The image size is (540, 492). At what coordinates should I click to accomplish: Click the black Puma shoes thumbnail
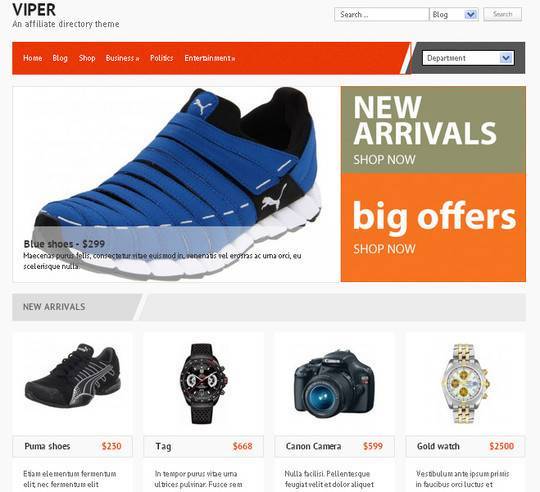[73, 374]
